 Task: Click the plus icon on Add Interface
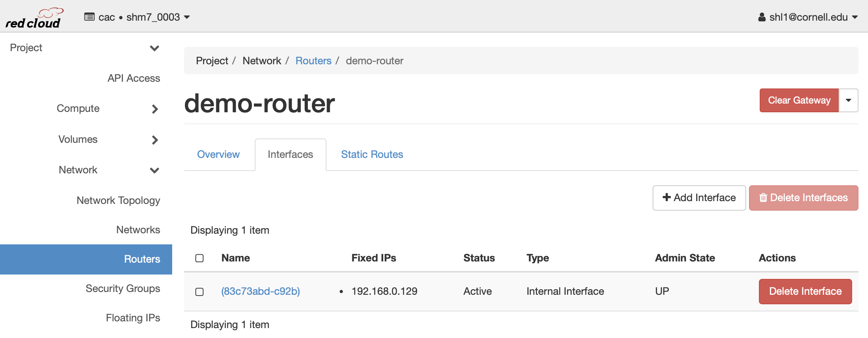point(666,197)
